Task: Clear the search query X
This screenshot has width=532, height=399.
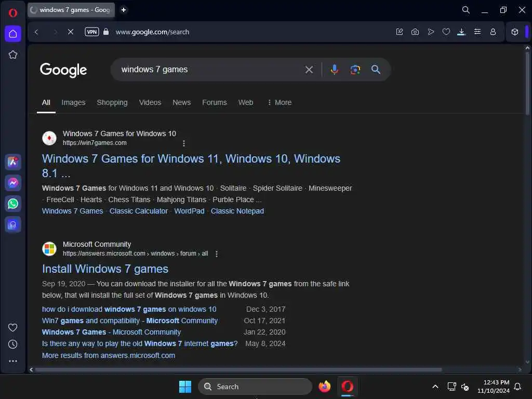Action: (x=309, y=70)
